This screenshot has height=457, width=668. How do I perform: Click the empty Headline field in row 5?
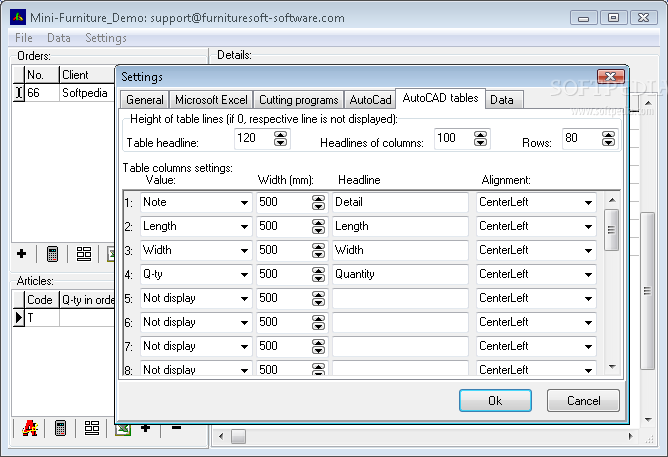click(x=400, y=299)
